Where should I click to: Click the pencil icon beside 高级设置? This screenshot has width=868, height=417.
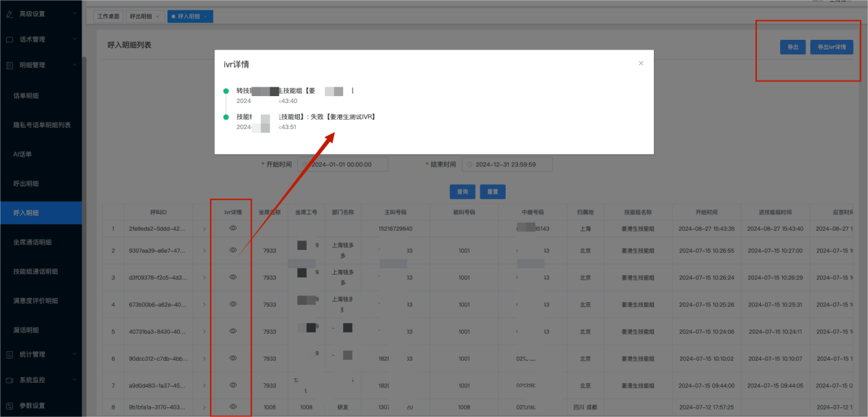point(10,14)
